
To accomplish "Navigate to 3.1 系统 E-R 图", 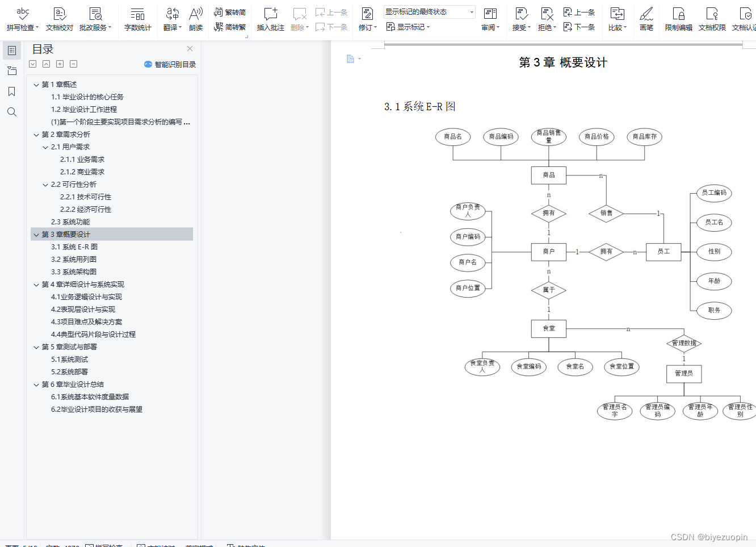I will 74,247.
